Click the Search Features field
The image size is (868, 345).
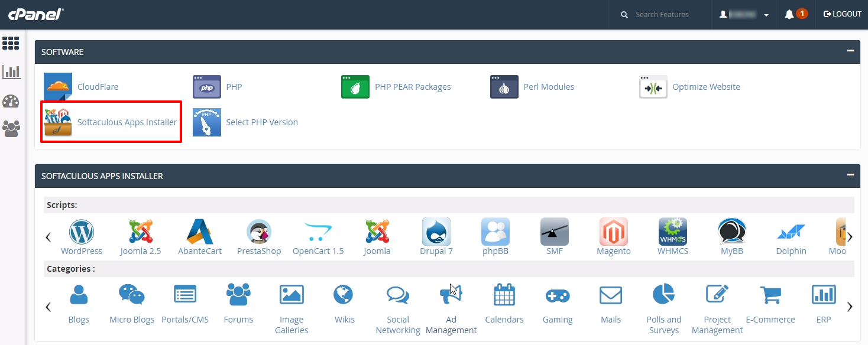click(662, 14)
